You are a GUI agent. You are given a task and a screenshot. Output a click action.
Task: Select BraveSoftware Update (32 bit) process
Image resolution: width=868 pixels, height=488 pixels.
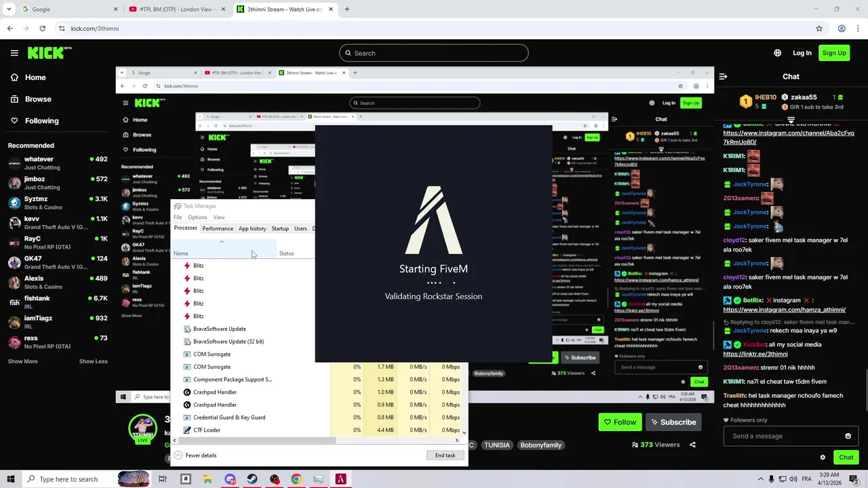click(x=228, y=342)
